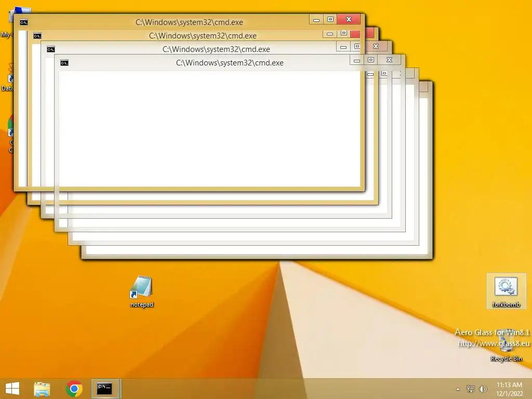
Task: Minimize the frontmost cmd.exe window
Action: coord(357,60)
